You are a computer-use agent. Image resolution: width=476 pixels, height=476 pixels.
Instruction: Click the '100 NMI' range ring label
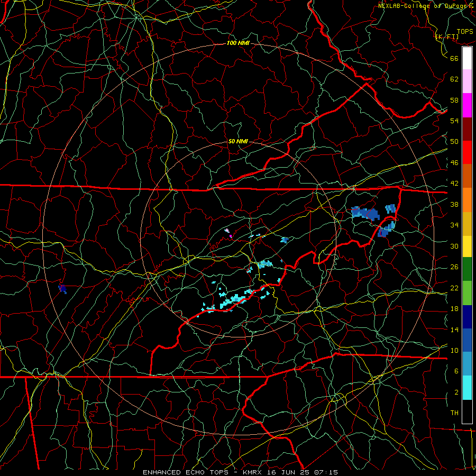tap(238, 43)
